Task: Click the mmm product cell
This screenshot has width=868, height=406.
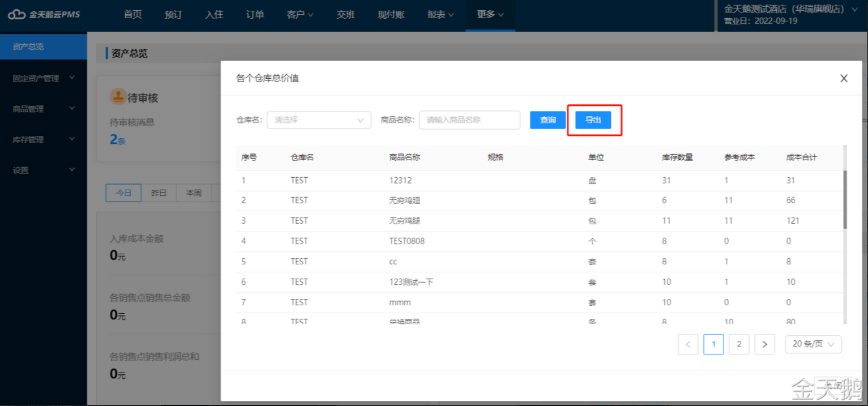Action: [x=400, y=302]
